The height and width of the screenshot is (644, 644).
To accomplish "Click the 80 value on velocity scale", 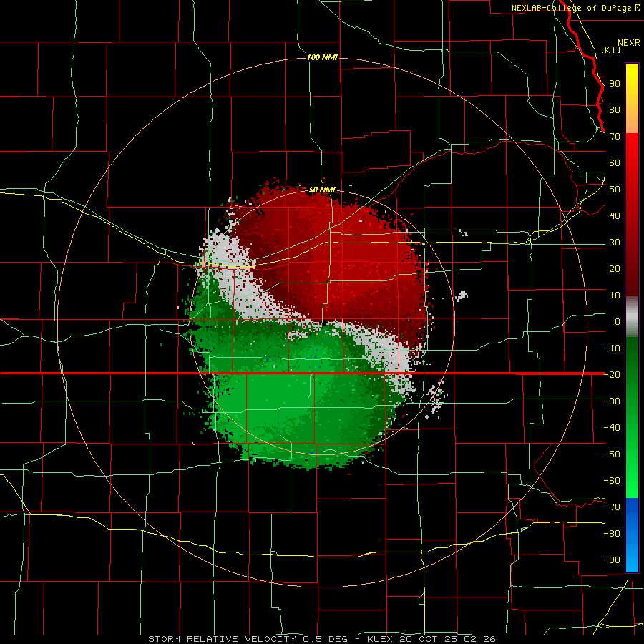I will point(615,110).
